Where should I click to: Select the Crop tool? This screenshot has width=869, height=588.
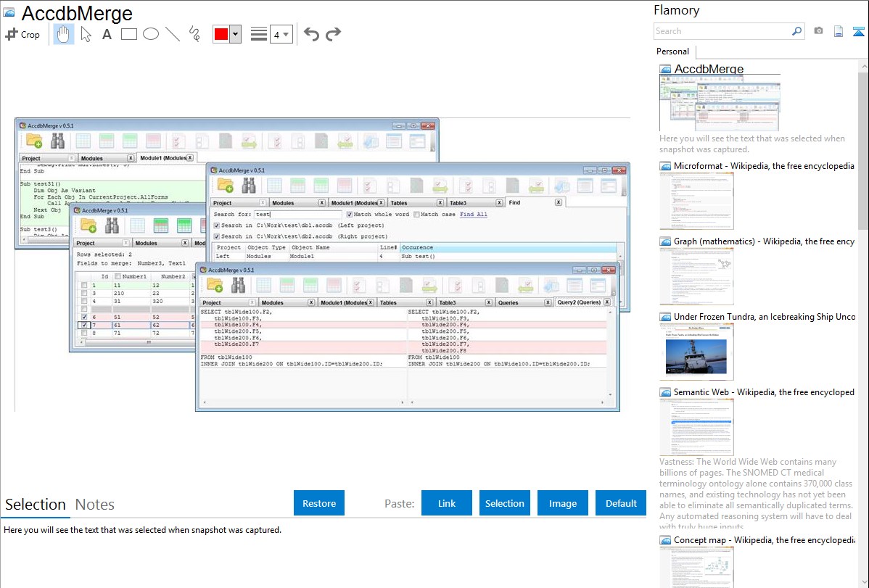point(22,34)
